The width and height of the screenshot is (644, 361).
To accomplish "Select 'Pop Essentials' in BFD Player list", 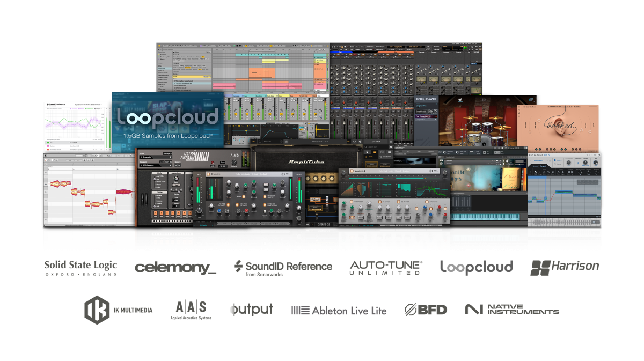I will pyautogui.click(x=426, y=116).
